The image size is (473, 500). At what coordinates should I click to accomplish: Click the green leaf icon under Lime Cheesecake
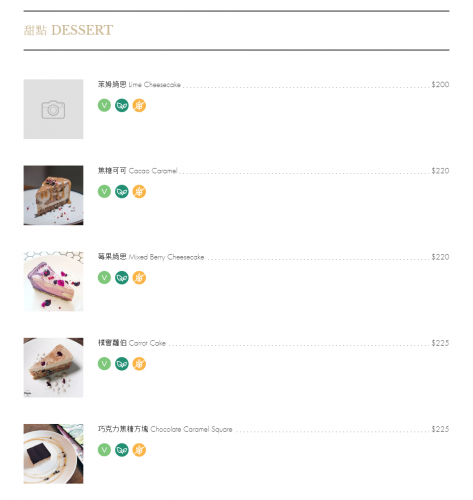pos(122,106)
